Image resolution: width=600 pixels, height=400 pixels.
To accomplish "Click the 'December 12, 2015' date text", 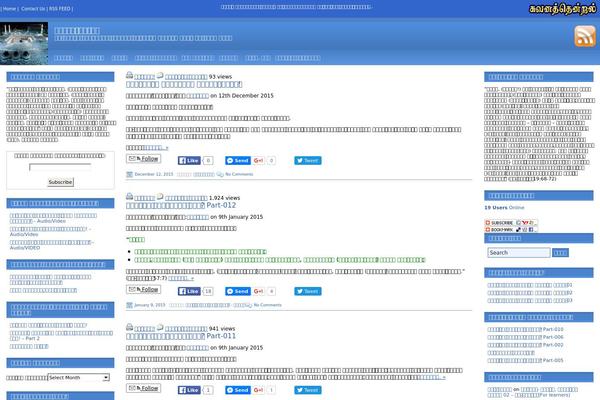I will [x=154, y=174].
